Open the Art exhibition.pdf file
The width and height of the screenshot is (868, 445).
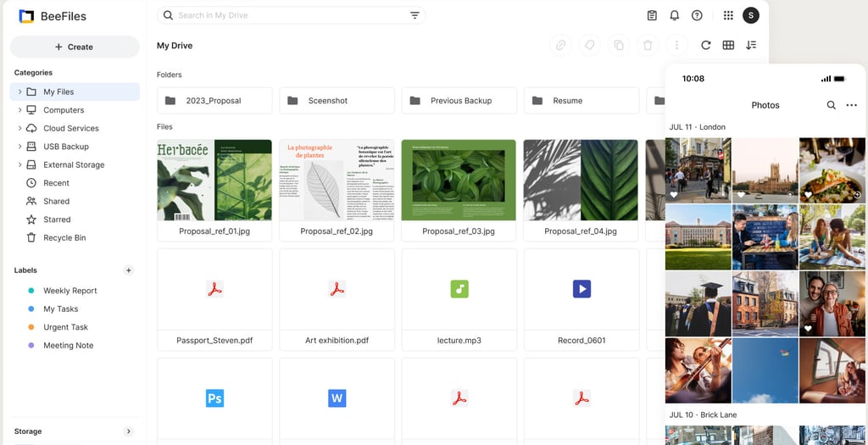(x=337, y=299)
